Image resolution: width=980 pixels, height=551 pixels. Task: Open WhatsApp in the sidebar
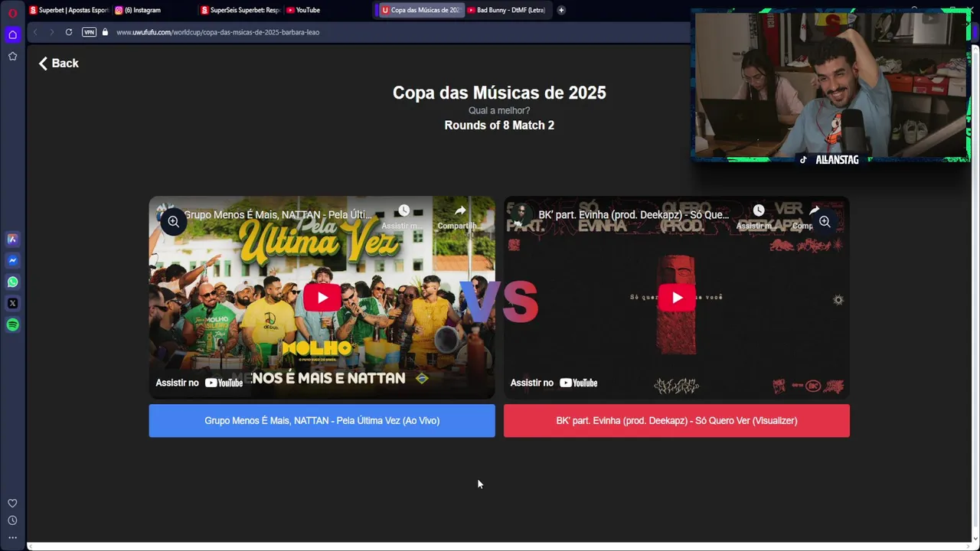pyautogui.click(x=12, y=282)
